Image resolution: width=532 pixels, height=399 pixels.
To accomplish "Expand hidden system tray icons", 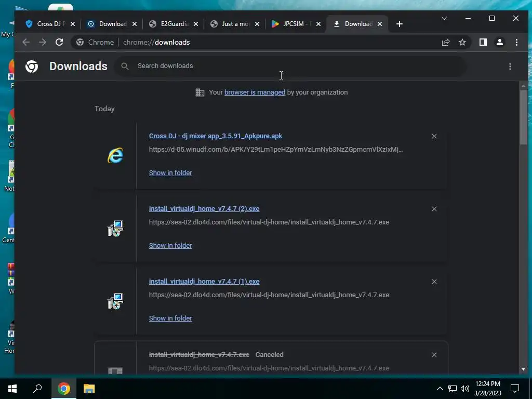I will (x=440, y=389).
